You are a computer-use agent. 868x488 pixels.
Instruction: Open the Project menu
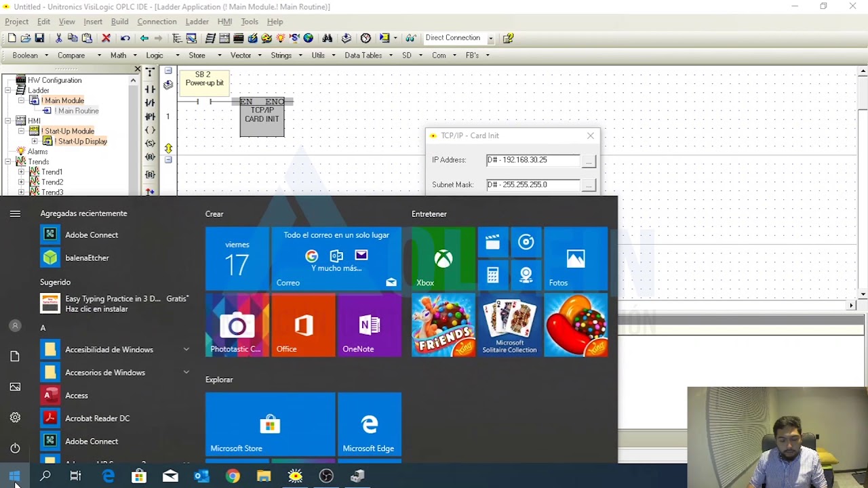17,22
